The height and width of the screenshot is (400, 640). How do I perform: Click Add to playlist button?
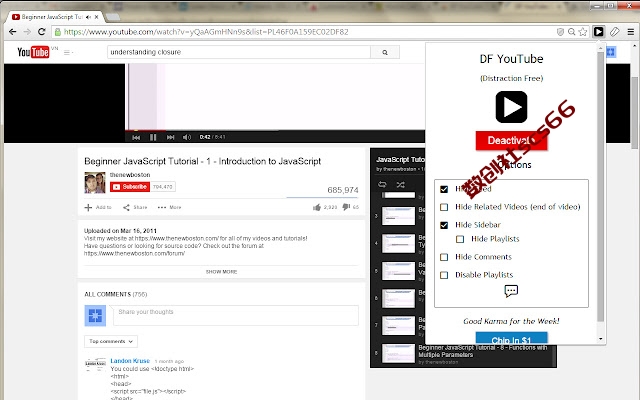pyautogui.click(x=98, y=207)
